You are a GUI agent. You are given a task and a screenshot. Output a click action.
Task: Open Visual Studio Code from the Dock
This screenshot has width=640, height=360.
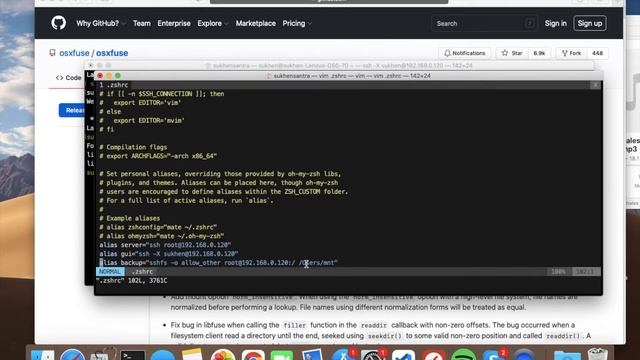(404, 355)
